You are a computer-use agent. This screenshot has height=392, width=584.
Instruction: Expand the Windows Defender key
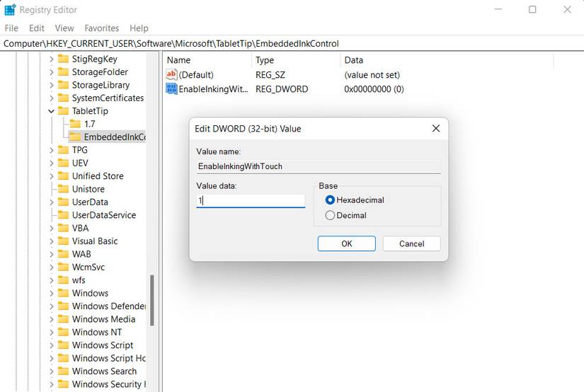[x=52, y=306]
